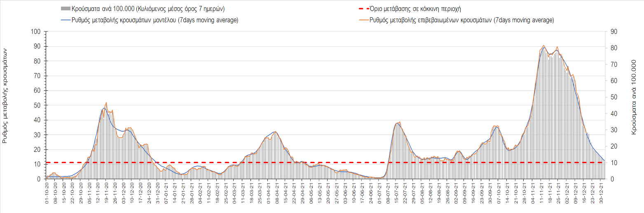644x213 pixels.
Task: Click the left axis title 'Ρυθμός μεταβολής κρουσμάτων'
Action: [x=5, y=95]
